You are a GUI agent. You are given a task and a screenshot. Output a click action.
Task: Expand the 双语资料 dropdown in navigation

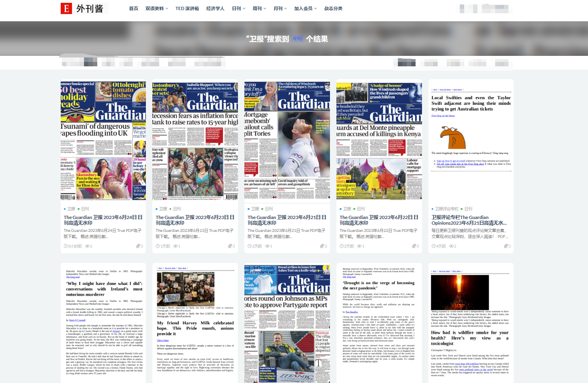pos(157,8)
